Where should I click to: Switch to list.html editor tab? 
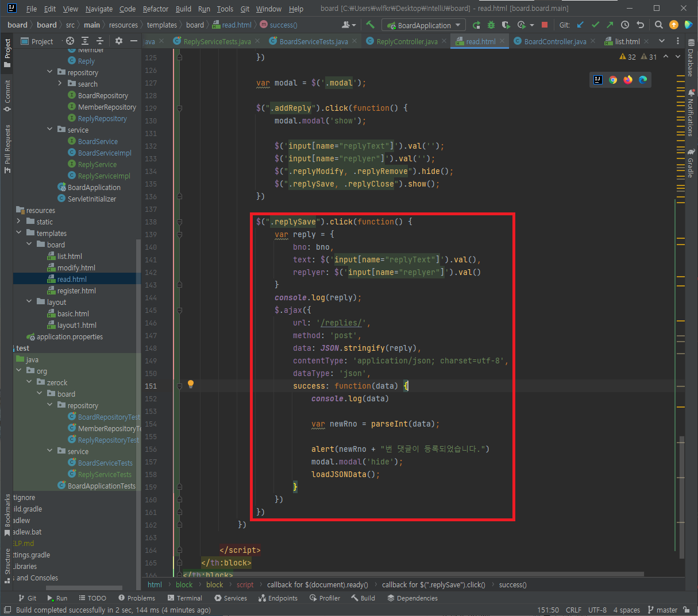click(627, 41)
